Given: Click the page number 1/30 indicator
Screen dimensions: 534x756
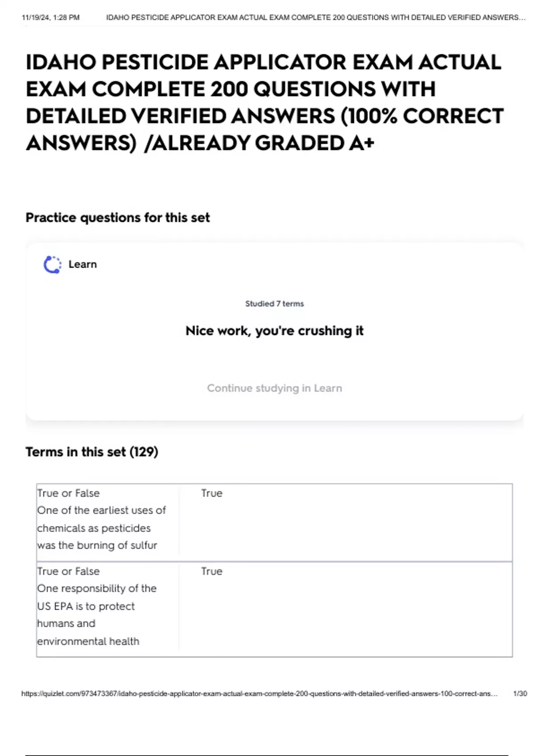Looking at the screenshot, I should tap(520, 694).
